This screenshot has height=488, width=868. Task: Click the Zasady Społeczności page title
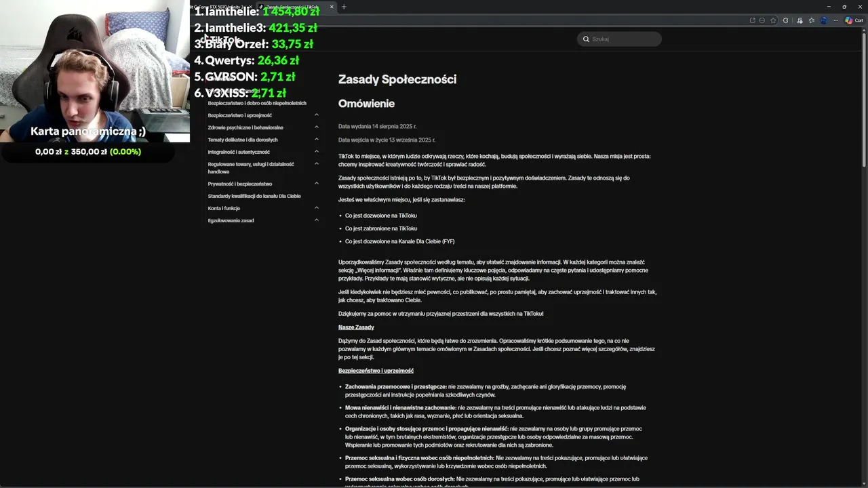(x=397, y=79)
